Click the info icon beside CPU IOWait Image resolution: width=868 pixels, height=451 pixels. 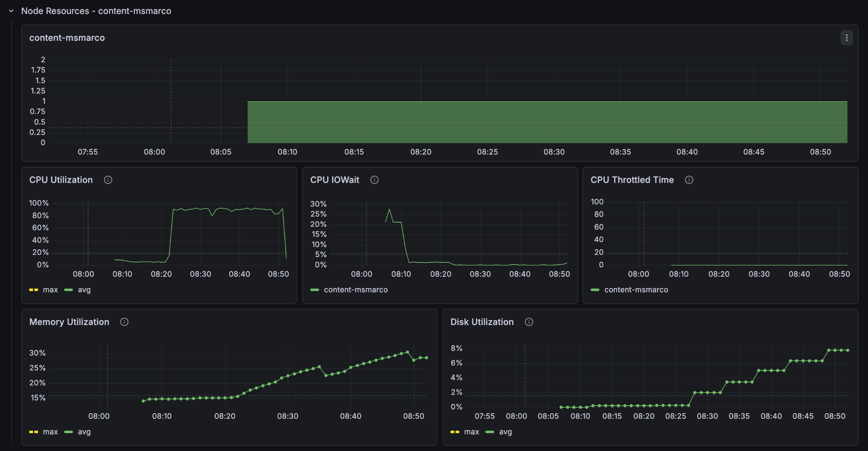(374, 180)
